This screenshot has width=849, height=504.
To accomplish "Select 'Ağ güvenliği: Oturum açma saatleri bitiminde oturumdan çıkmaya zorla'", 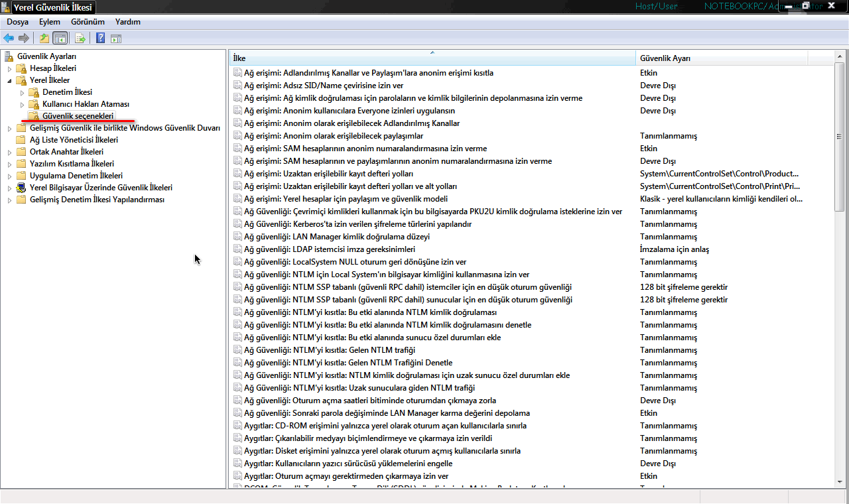I will click(370, 401).
